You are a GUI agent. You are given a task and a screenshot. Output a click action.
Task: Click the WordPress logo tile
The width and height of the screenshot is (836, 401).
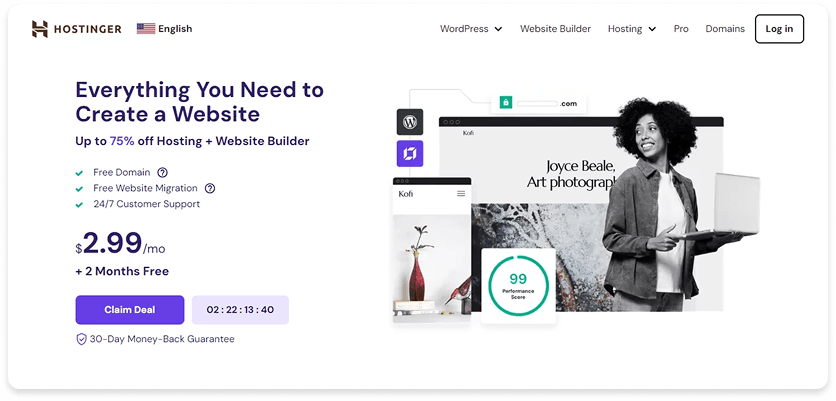(x=409, y=122)
